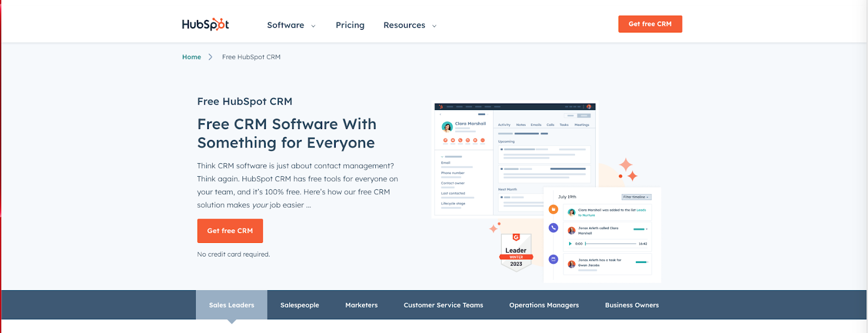Viewport: 868px width, 333px height.
Task: Click the user avatar in the preview's top bar
Action: point(589,107)
